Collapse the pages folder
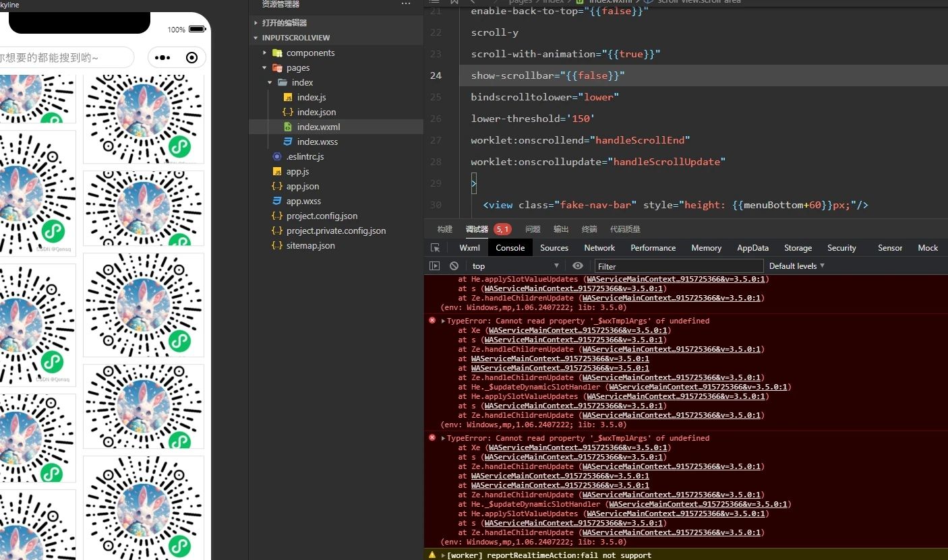The image size is (948, 560). click(265, 68)
